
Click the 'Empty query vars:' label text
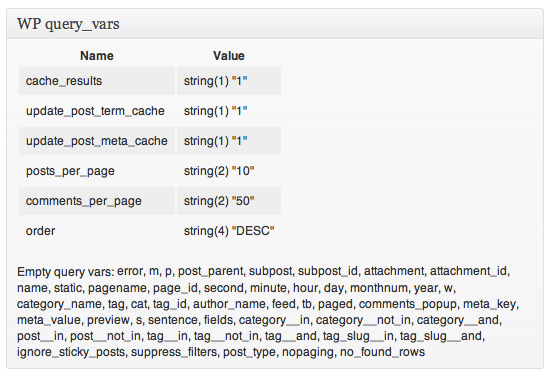pyautogui.click(x=65, y=272)
